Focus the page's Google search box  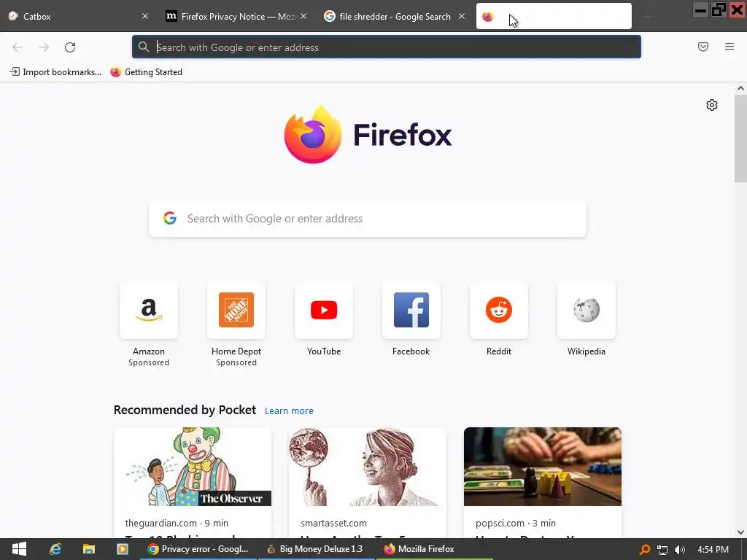pyautogui.click(x=368, y=219)
